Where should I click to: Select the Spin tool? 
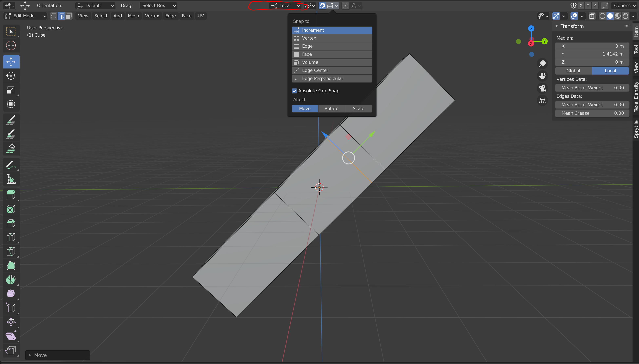click(x=11, y=280)
